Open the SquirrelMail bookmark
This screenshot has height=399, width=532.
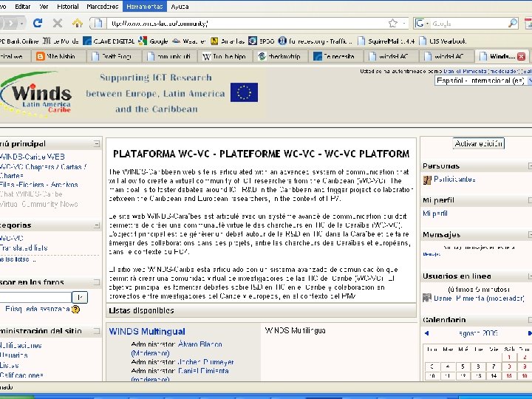click(386, 41)
